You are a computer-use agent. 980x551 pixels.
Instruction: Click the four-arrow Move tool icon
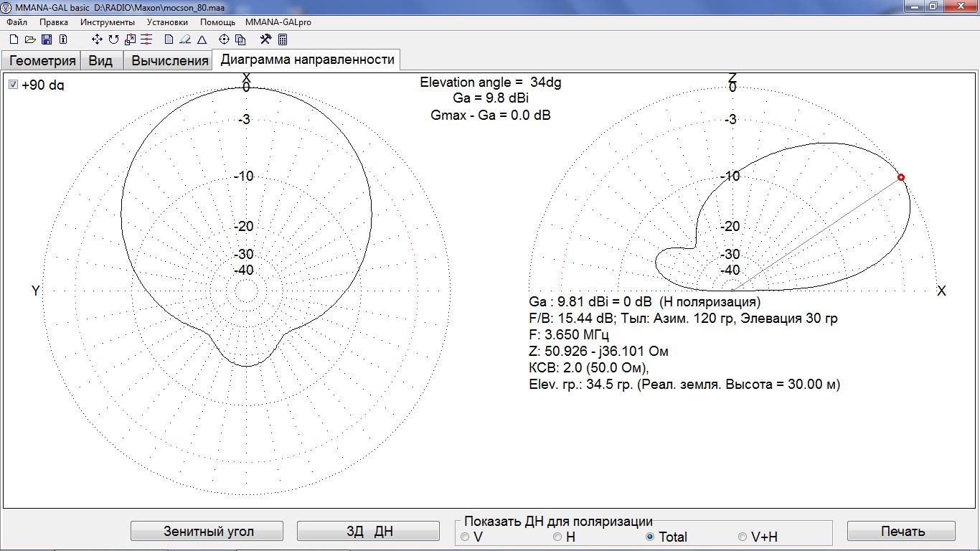(98, 39)
